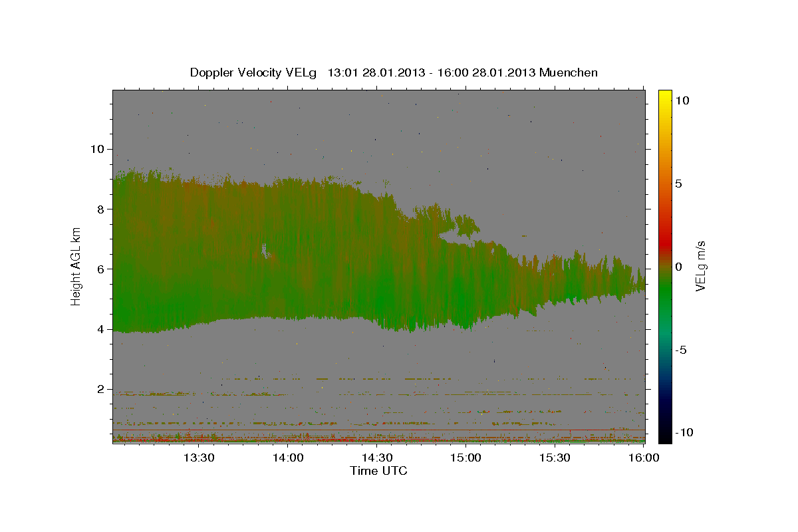Click the 'Height AGL km' y-axis label
The height and width of the screenshot is (532, 798).
(x=76, y=265)
